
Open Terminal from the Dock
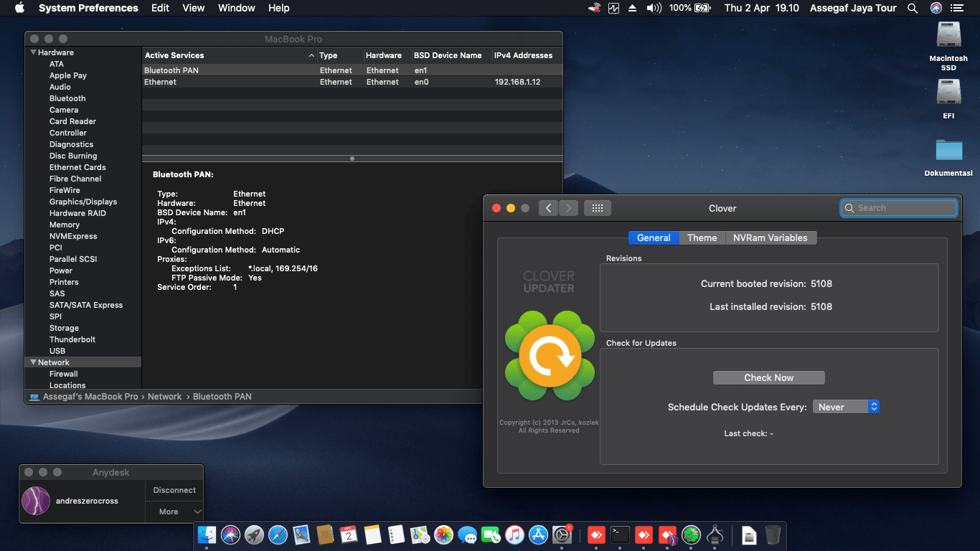pos(621,534)
